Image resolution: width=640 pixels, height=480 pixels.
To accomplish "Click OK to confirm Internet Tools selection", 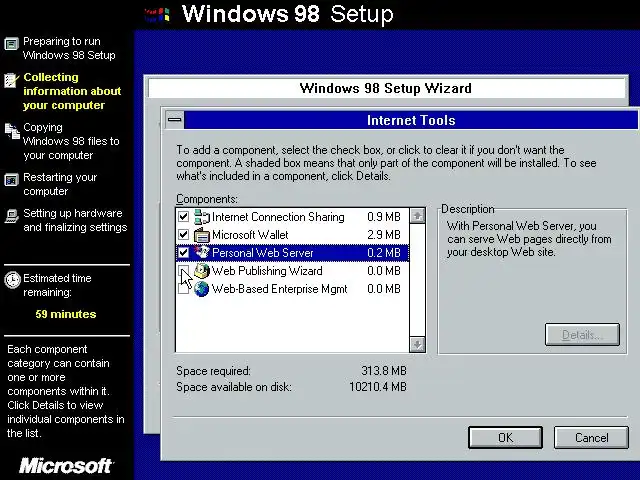I will click(505, 438).
